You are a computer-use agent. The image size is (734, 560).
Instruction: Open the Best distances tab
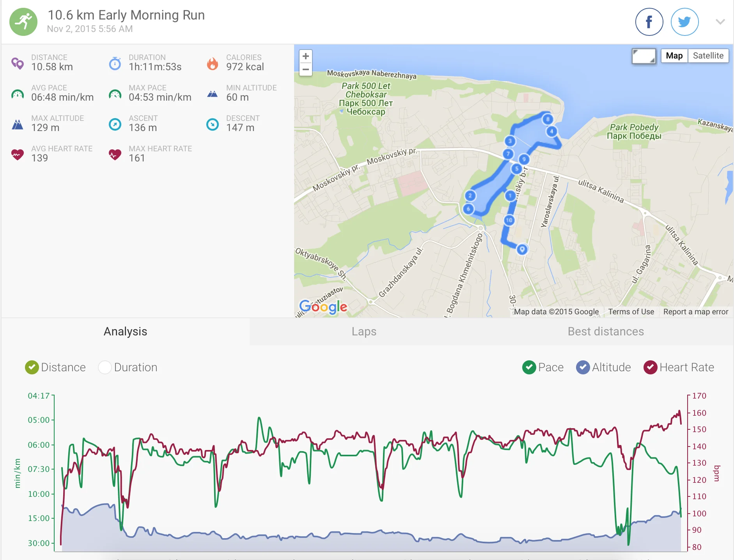click(606, 331)
